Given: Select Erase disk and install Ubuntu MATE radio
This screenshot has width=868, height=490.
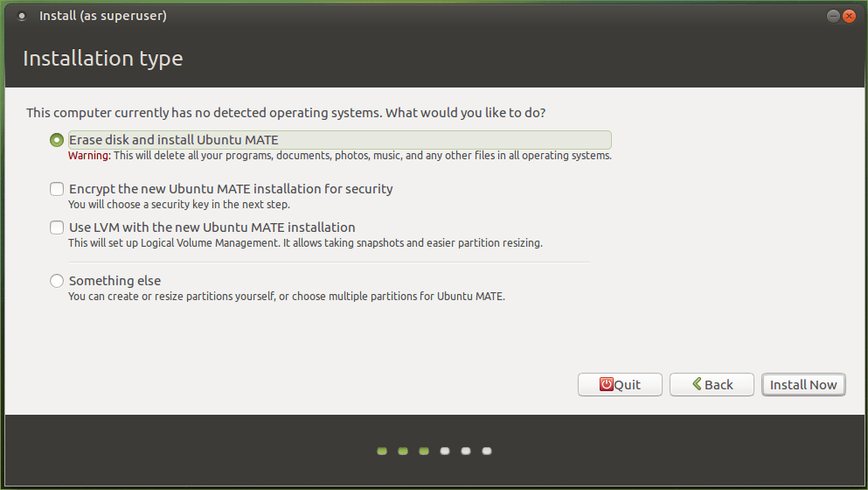Looking at the screenshot, I should (x=57, y=140).
